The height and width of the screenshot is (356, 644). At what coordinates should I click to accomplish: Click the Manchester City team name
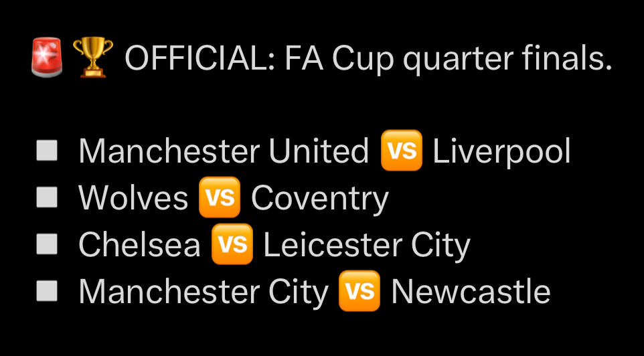click(x=204, y=292)
